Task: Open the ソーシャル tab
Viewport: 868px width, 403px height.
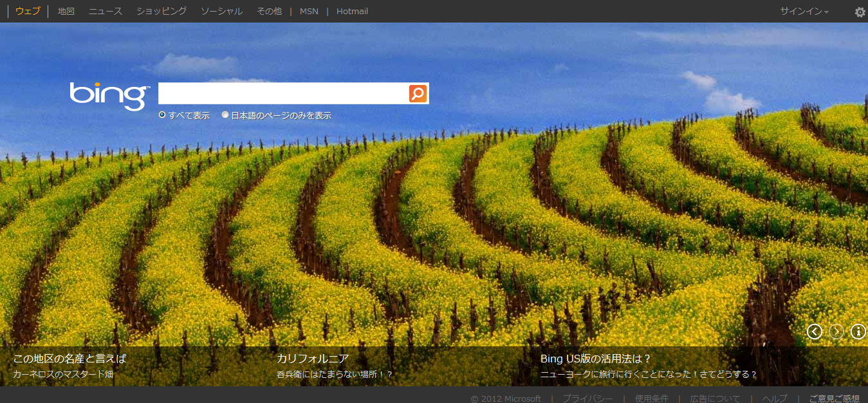Action: click(x=221, y=12)
